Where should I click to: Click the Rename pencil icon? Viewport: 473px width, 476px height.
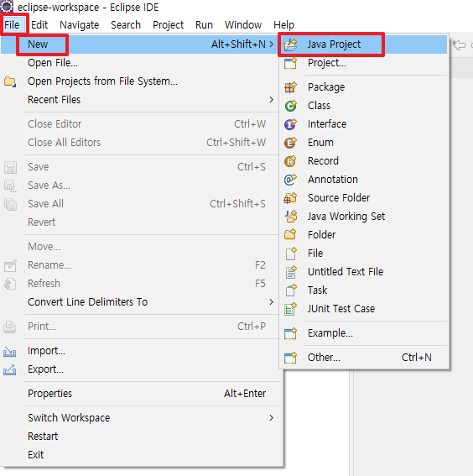pyautogui.click(x=10, y=266)
